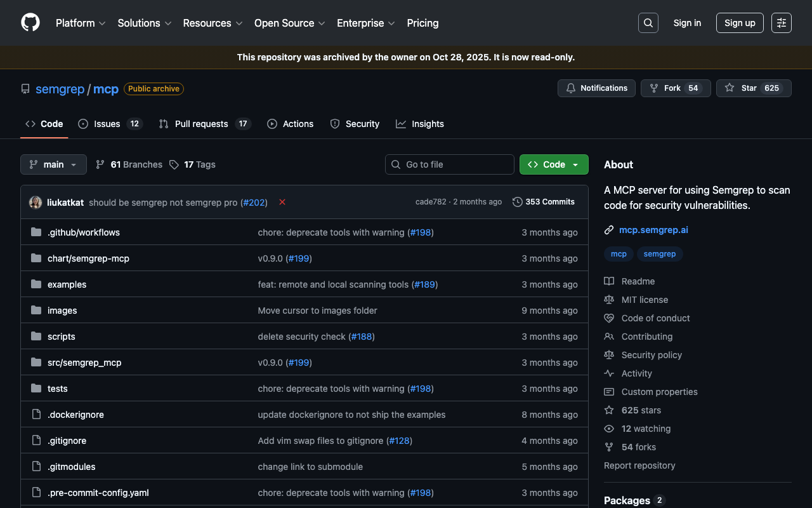Image resolution: width=812 pixels, height=508 pixels.
Task: Click the tag icon for 17 Tags
Action: (x=174, y=164)
